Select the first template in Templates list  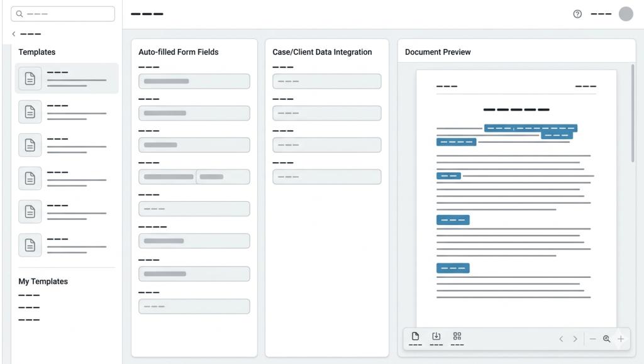[67, 79]
